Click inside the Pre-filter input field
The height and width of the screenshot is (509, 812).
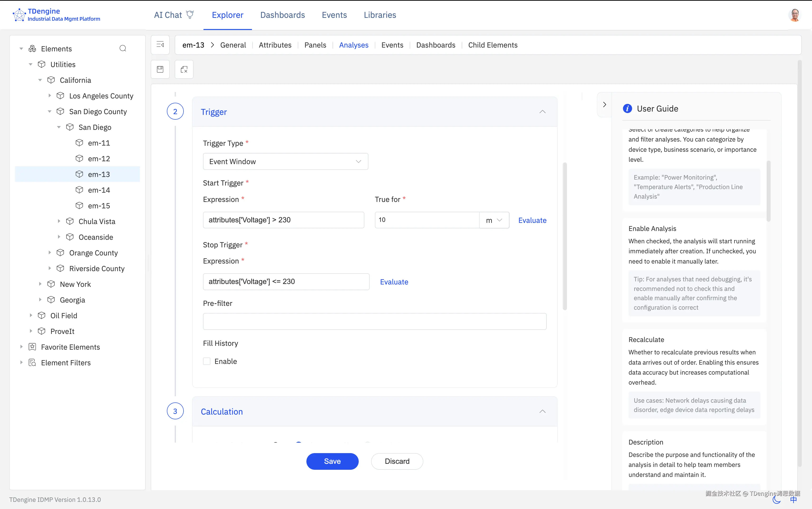374,321
